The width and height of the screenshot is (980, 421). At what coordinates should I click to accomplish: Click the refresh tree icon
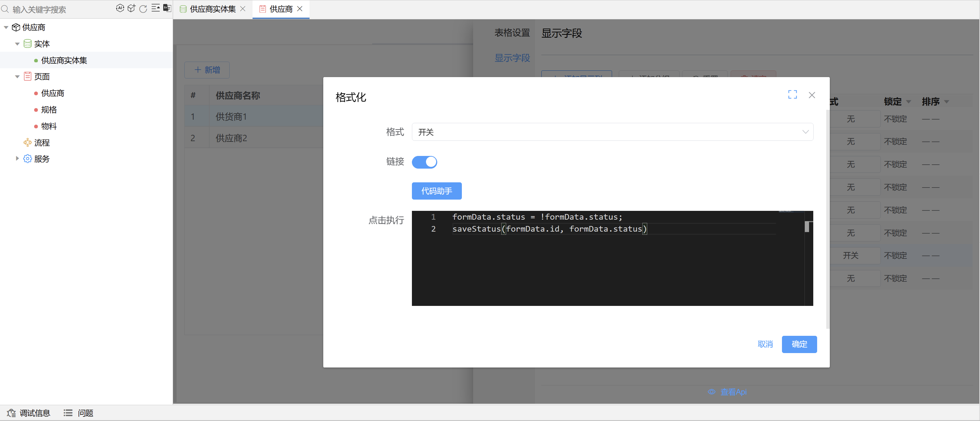click(x=143, y=9)
